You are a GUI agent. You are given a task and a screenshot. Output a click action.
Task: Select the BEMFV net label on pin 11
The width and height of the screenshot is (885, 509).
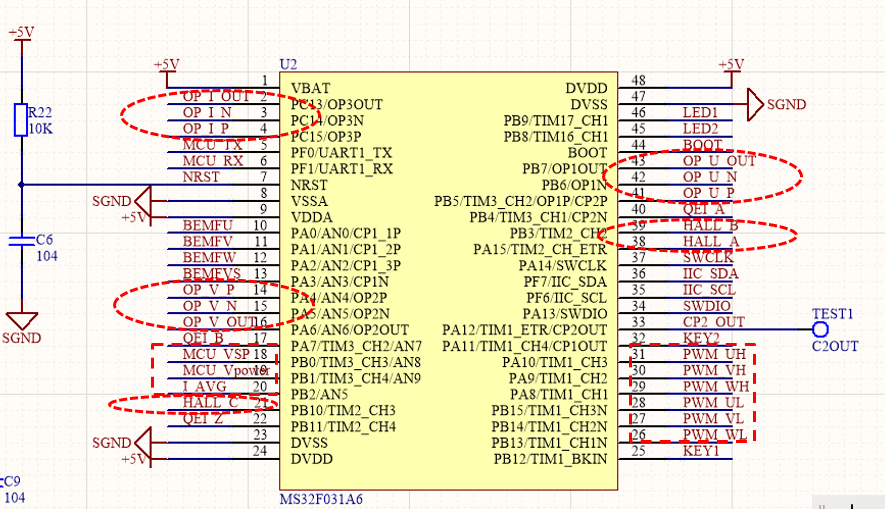(208, 242)
